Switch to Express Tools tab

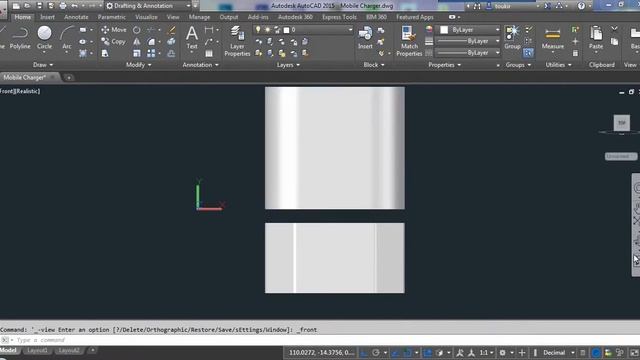pyautogui.click(x=339, y=17)
